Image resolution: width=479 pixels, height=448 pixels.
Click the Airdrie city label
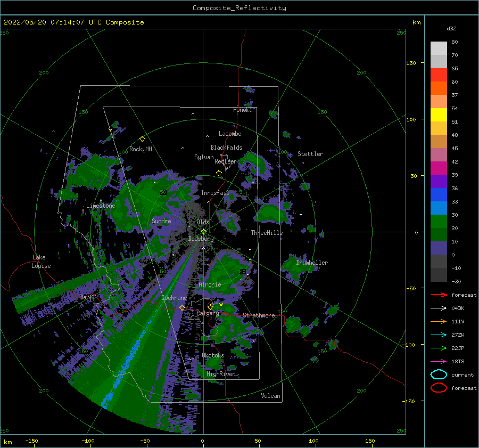[x=210, y=284]
